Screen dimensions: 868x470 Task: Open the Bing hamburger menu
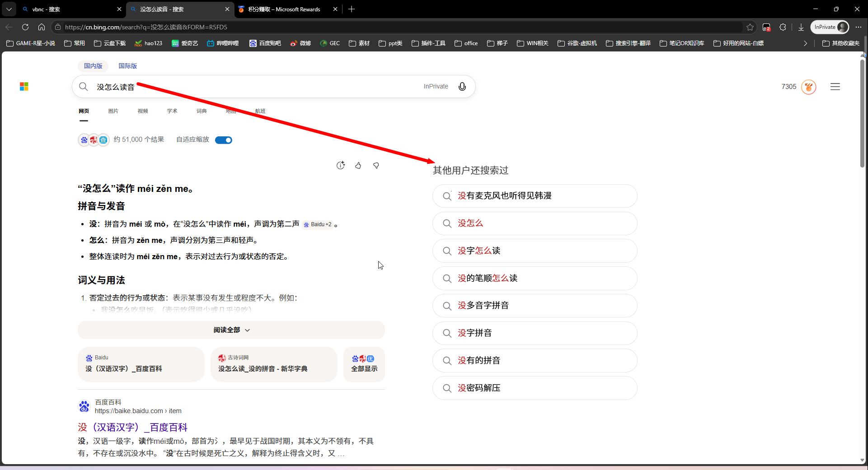point(835,87)
